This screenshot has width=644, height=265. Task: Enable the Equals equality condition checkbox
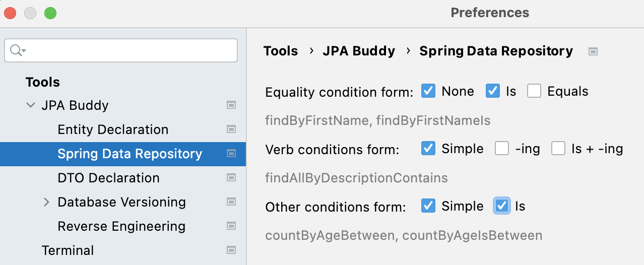coord(534,91)
